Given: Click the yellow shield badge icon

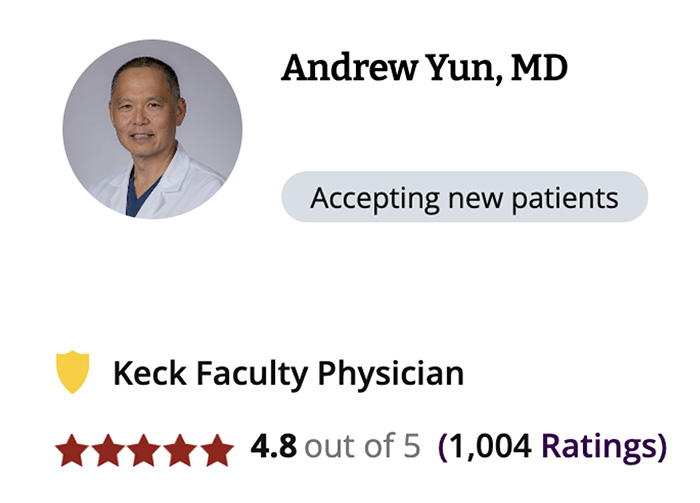Looking at the screenshot, I should click(x=71, y=373).
